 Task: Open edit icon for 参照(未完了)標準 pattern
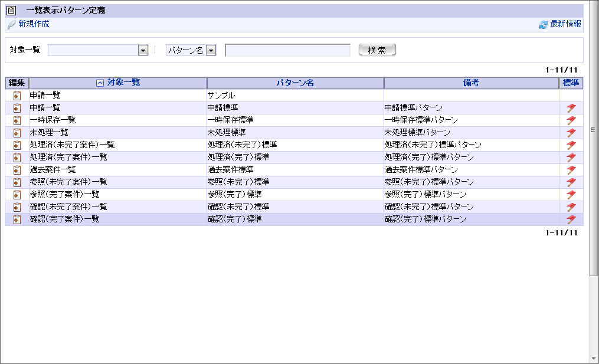[x=17, y=182]
